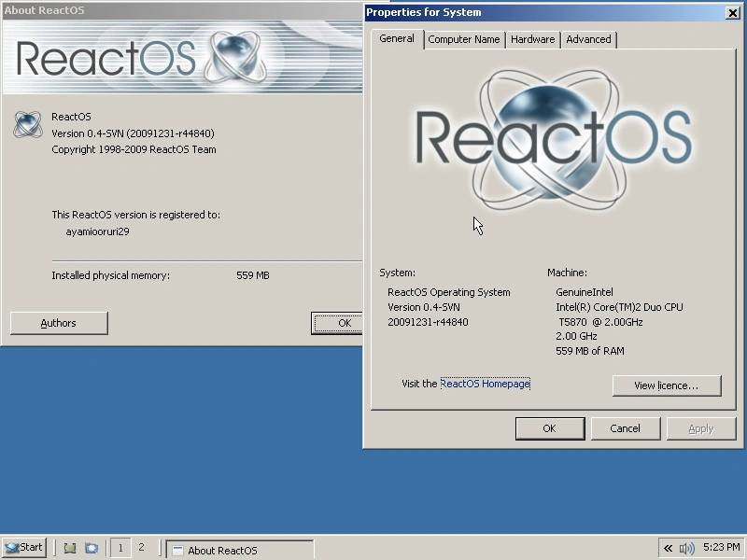Click 'Version 0.4-SVN (20091231-r44840)' text
Image resolution: width=747 pixels, height=560 pixels.
(133, 133)
